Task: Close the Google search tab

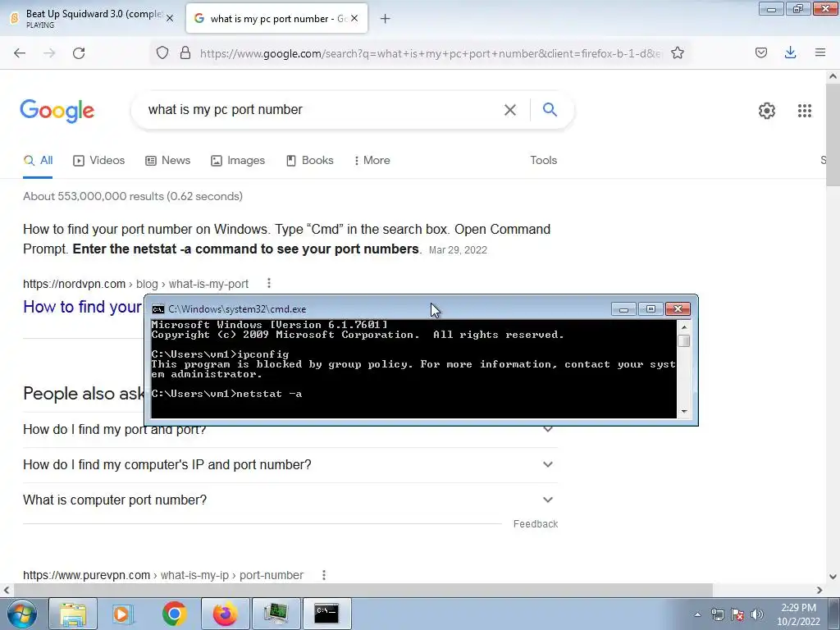Action: click(354, 18)
